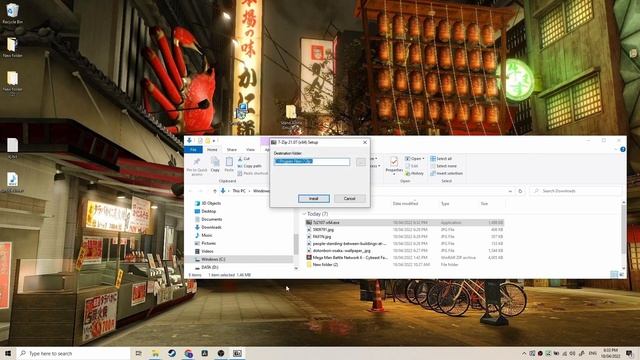This screenshot has width=640, height=360.
Task: Open the Open dropdown in the ribbon
Action: [x=415, y=159]
